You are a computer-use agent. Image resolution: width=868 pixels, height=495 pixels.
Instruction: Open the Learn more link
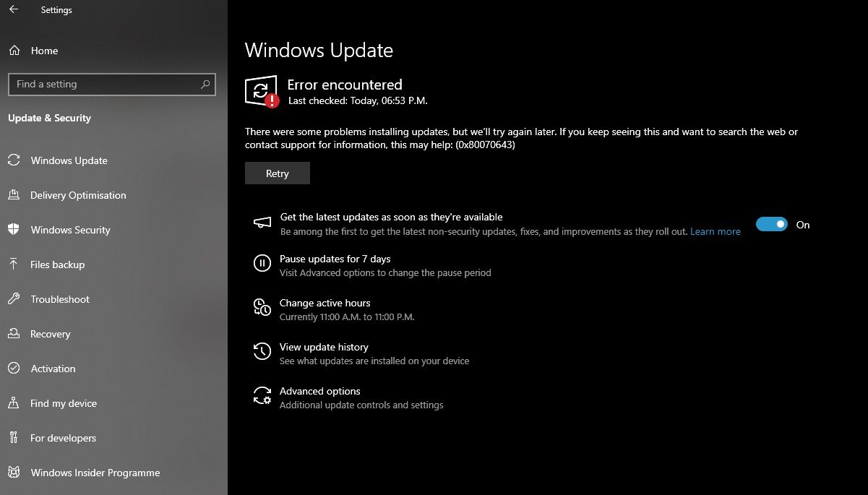coord(715,231)
